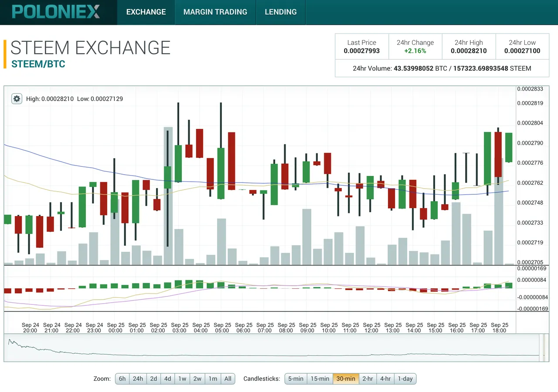Screen dimensions: 558x392
Task: Click the 24hr High value 0.00028210
Action: click(469, 51)
